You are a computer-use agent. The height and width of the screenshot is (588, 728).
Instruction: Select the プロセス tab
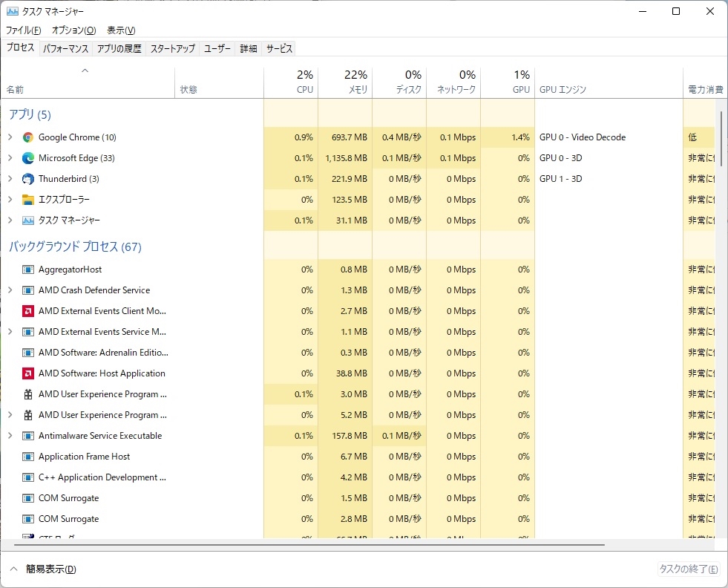20,48
